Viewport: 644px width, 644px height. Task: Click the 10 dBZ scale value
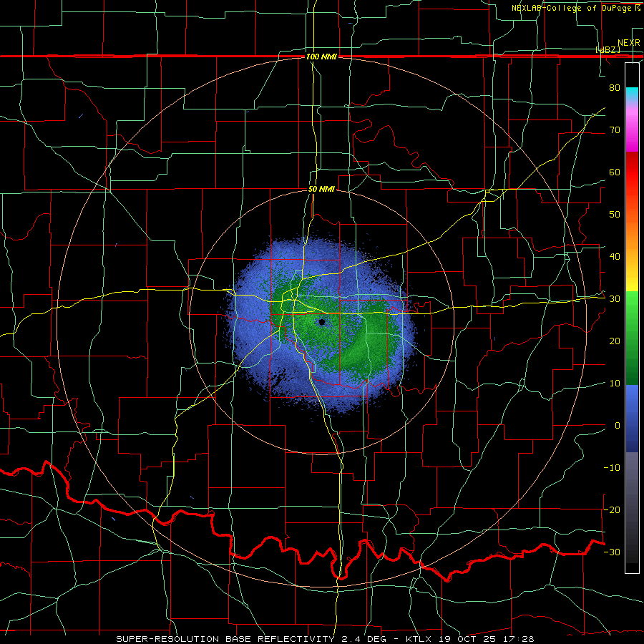coord(615,384)
